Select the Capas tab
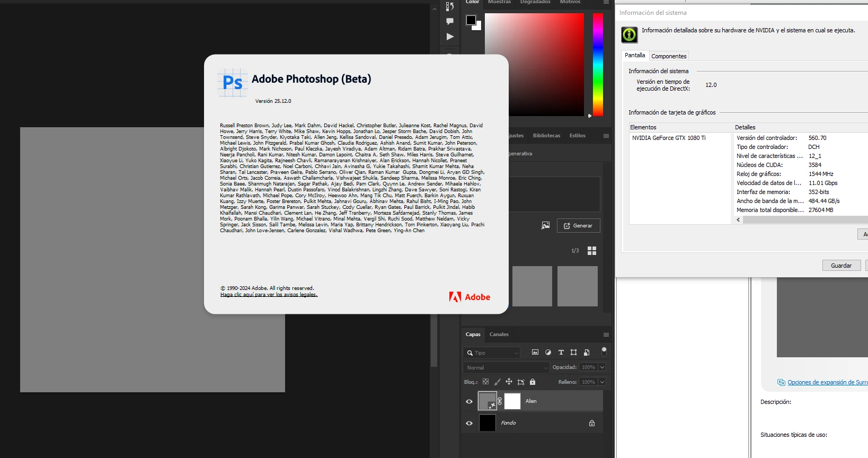This screenshot has height=458, width=868. coord(473,334)
